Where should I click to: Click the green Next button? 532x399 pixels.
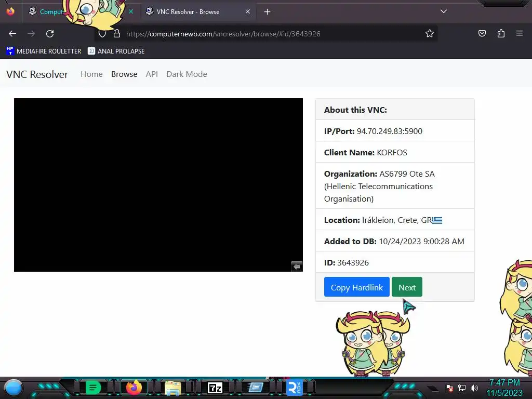pyautogui.click(x=407, y=287)
